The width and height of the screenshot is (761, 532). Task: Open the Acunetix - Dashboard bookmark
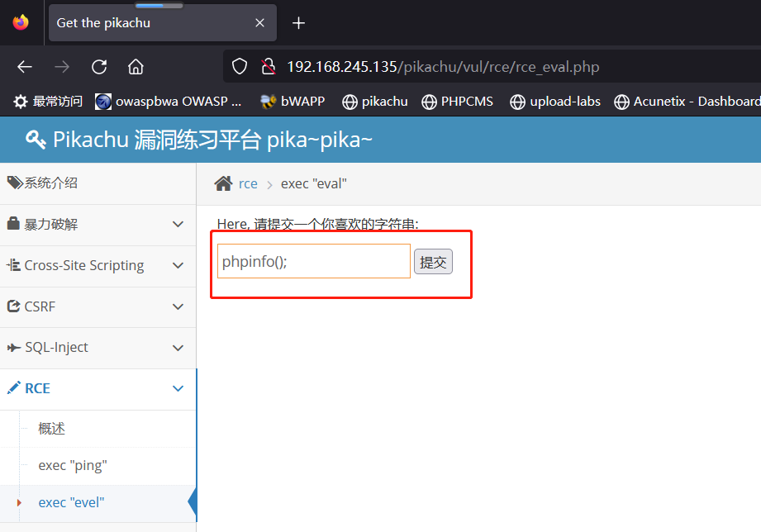(687, 102)
